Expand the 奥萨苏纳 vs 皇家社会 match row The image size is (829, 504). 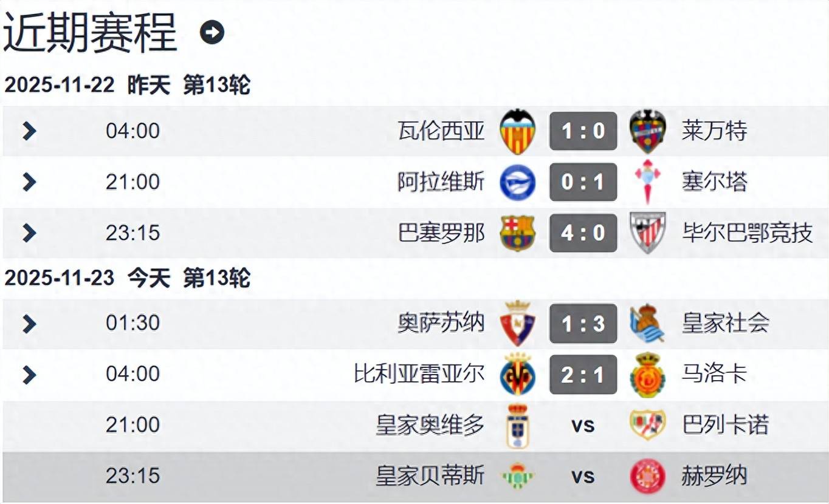(x=29, y=323)
